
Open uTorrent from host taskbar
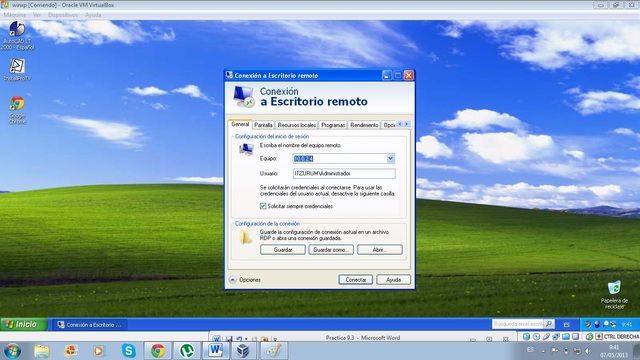click(187, 351)
